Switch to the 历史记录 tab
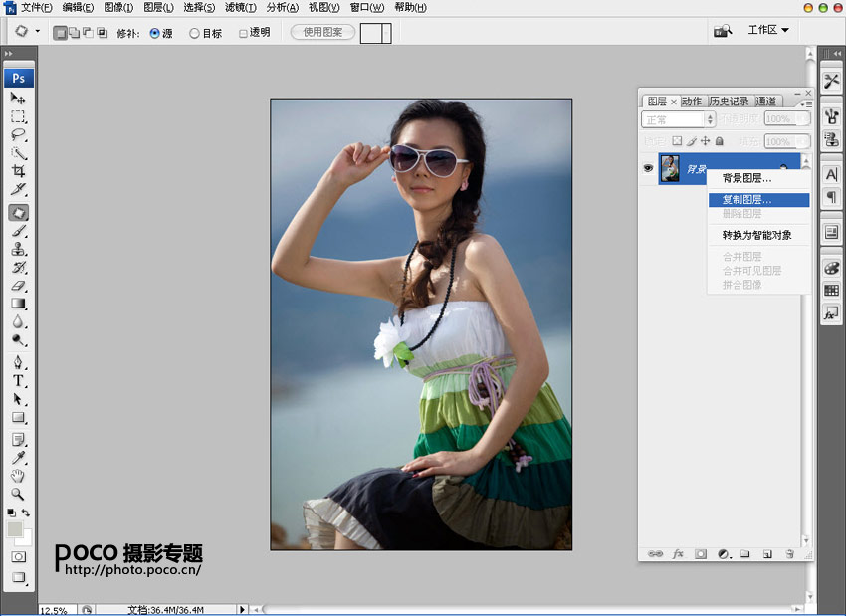This screenshot has height=616, width=846. click(729, 102)
